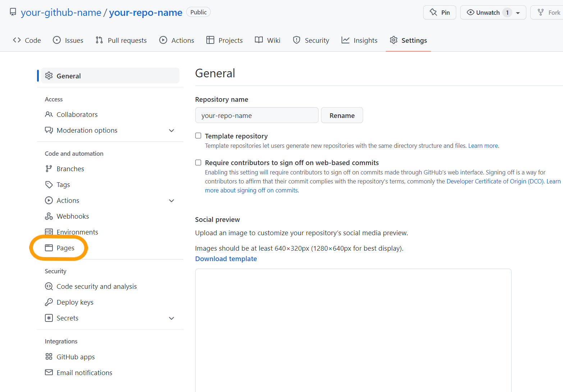563x392 pixels.
Task: Click inside the repository name input field
Action: [256, 115]
